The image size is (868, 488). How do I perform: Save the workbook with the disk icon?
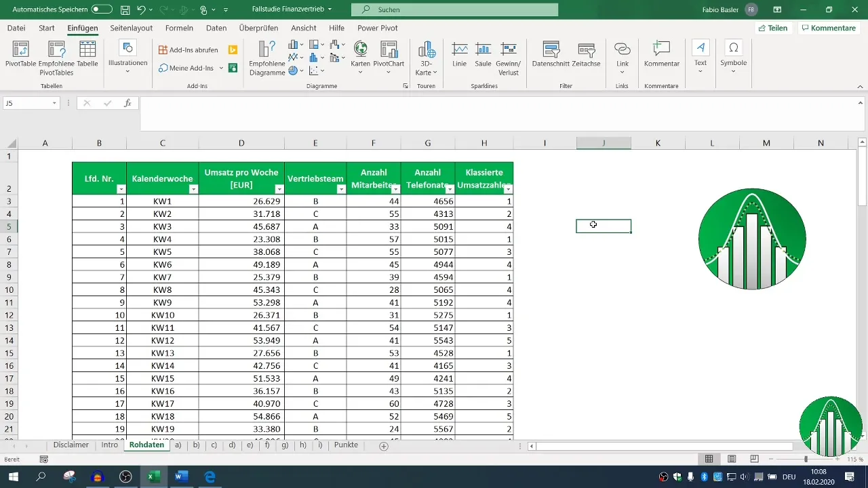125,10
